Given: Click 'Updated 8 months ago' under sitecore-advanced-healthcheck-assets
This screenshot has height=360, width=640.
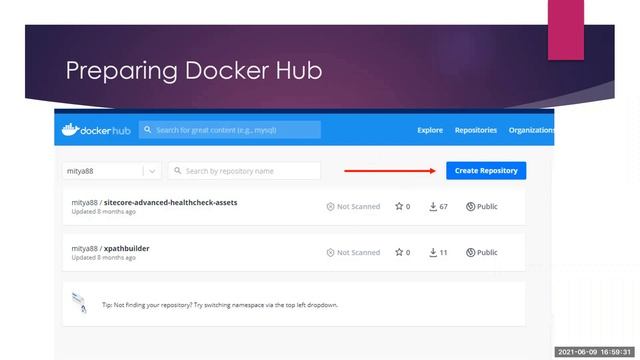Looking at the screenshot, I should pos(104,212).
